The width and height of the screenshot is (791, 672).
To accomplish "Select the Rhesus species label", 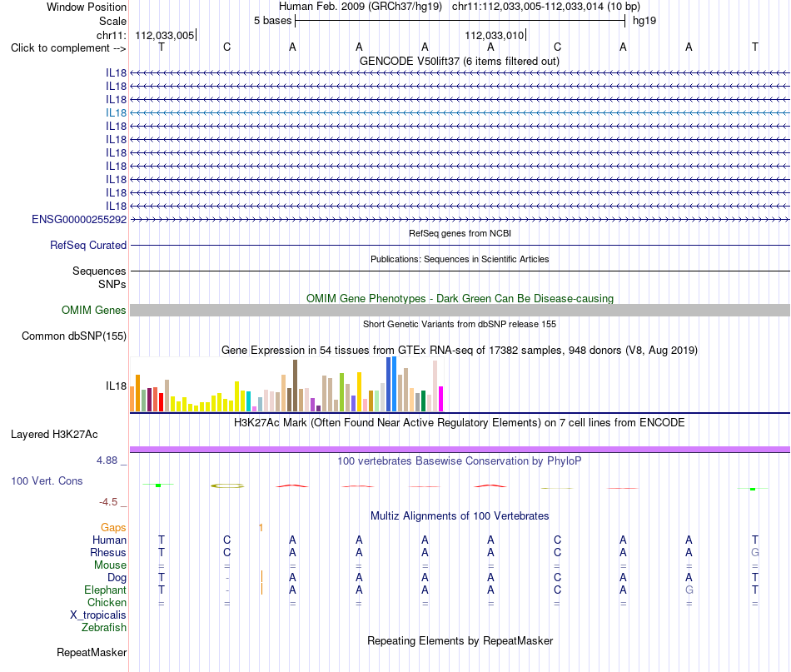I will [x=108, y=552].
